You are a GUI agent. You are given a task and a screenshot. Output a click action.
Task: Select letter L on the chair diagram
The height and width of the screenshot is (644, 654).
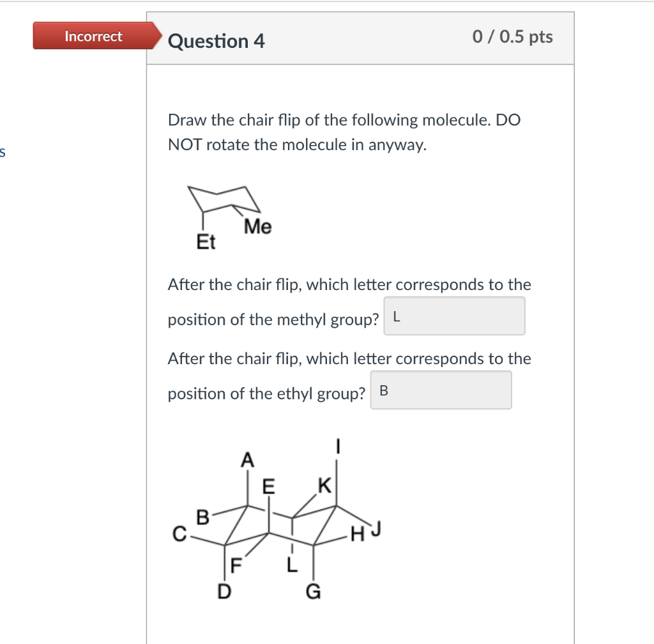tap(292, 565)
